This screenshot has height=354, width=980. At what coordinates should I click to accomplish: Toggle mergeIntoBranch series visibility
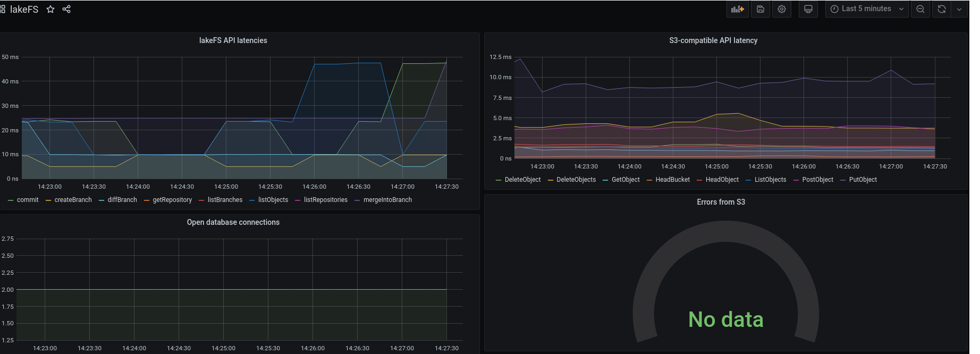pyautogui.click(x=387, y=200)
